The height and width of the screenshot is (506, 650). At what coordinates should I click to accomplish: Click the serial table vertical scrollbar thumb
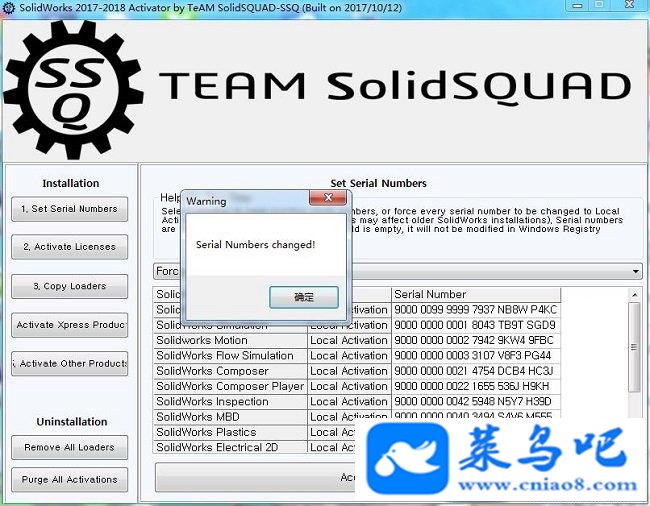634,347
